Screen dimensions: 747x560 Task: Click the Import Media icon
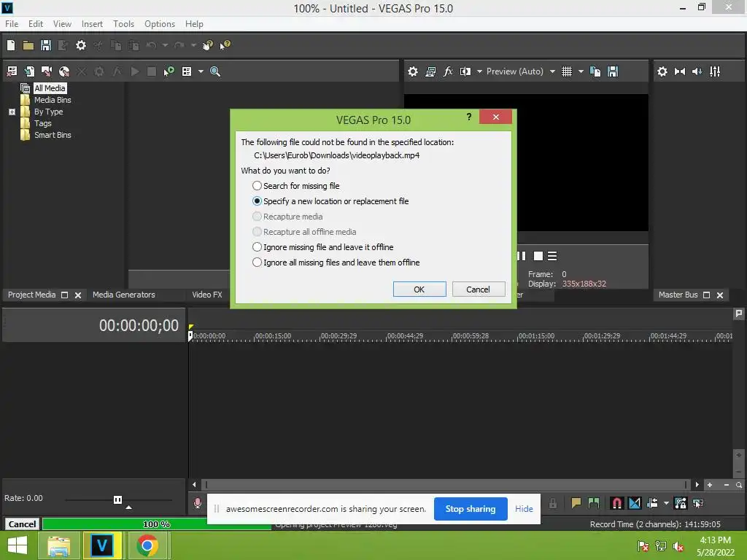(29, 71)
